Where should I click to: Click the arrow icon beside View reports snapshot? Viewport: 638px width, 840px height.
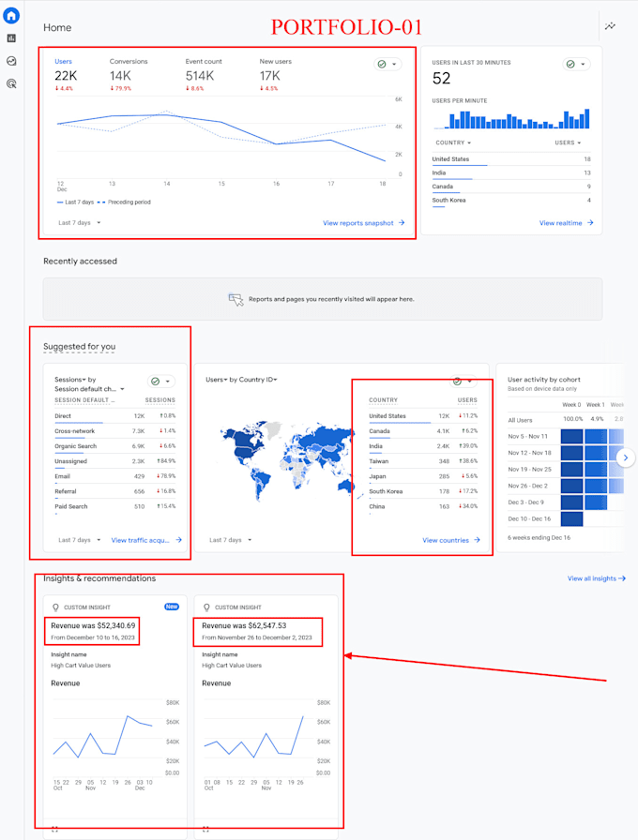(x=402, y=223)
